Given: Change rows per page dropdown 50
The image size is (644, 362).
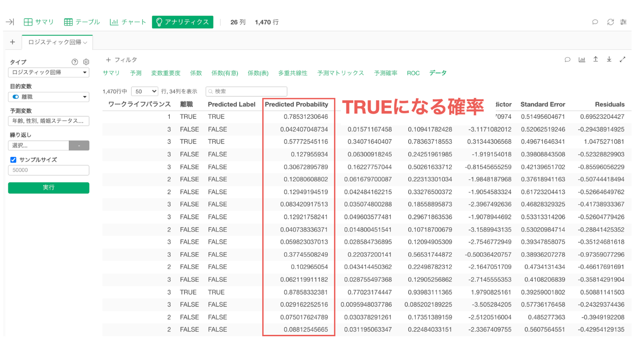Looking at the screenshot, I should [x=144, y=92].
